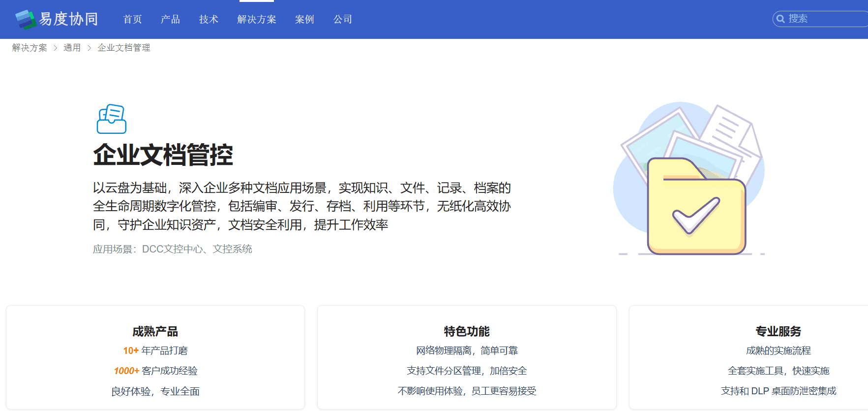Click the search magnifier icon
Screen dimensions: 868x411
(x=780, y=19)
